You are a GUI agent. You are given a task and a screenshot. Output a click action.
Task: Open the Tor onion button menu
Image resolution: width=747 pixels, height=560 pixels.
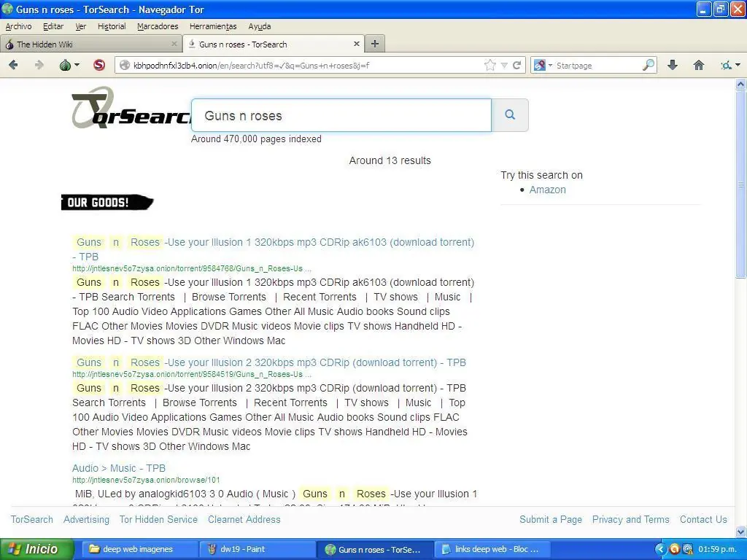(x=69, y=65)
